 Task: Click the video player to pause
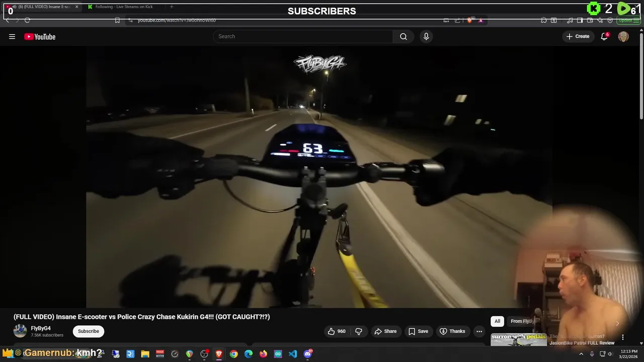click(319, 177)
